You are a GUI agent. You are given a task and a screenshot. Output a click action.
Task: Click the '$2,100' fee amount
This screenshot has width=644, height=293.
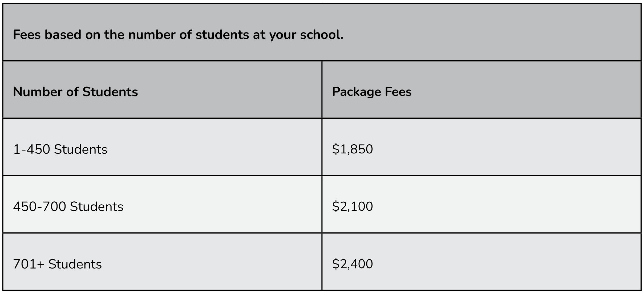[x=352, y=206]
